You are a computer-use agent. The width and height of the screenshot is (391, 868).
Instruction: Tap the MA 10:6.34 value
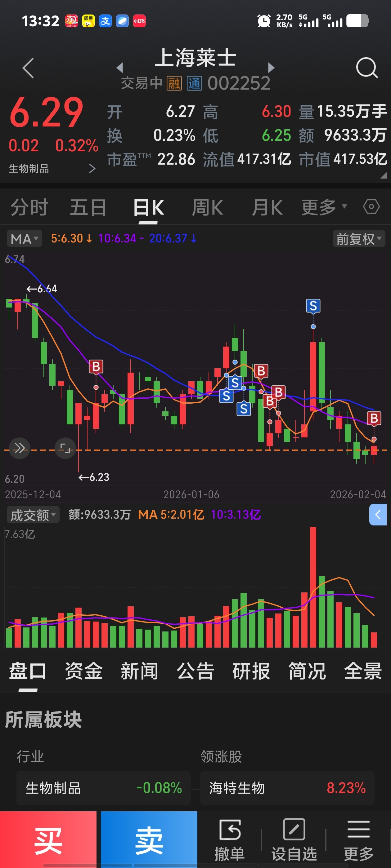pyautogui.click(x=121, y=239)
